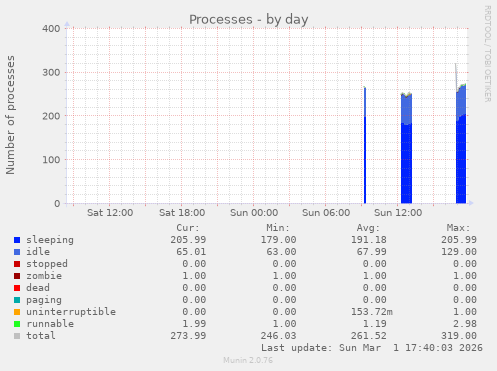
Task: Click the 'Avg:' column header
Action: coord(368,228)
